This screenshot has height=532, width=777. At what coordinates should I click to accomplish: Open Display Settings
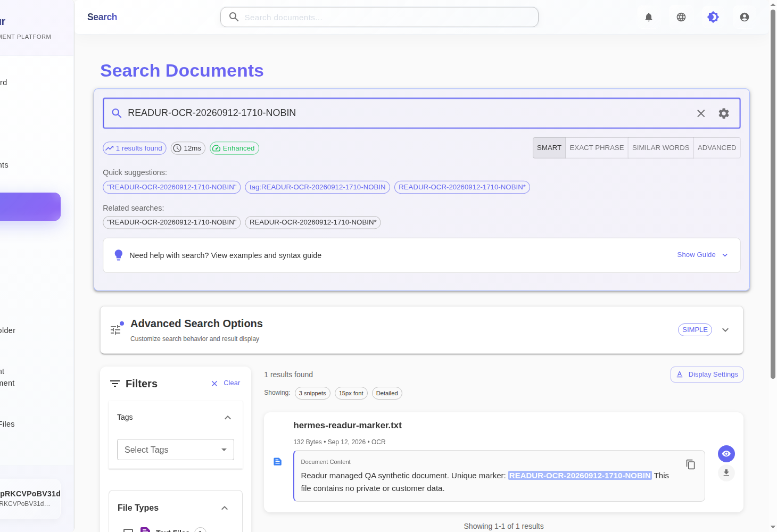[707, 375]
